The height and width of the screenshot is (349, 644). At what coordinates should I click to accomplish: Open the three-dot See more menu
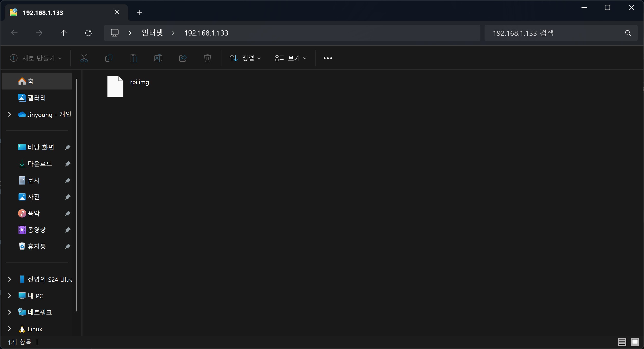(x=328, y=58)
